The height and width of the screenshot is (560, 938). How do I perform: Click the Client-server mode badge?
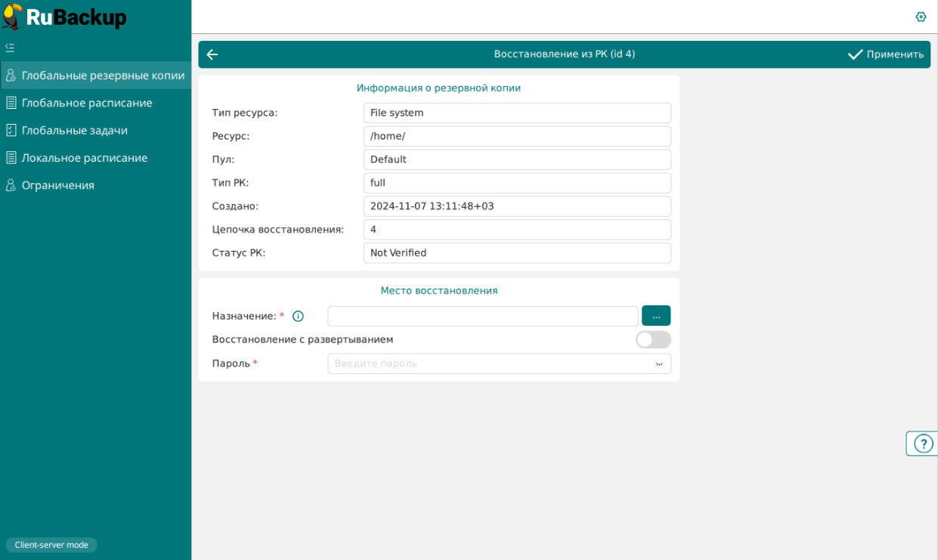coord(51,545)
